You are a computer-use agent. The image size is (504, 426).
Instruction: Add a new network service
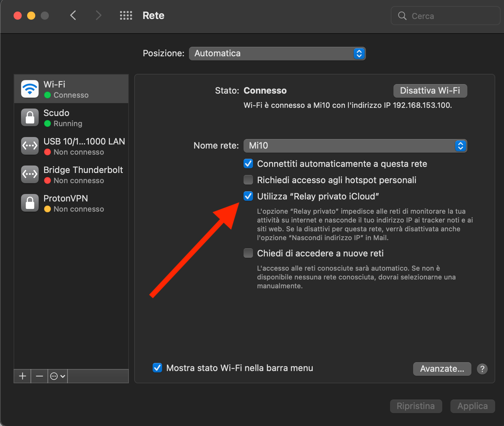[x=22, y=376]
